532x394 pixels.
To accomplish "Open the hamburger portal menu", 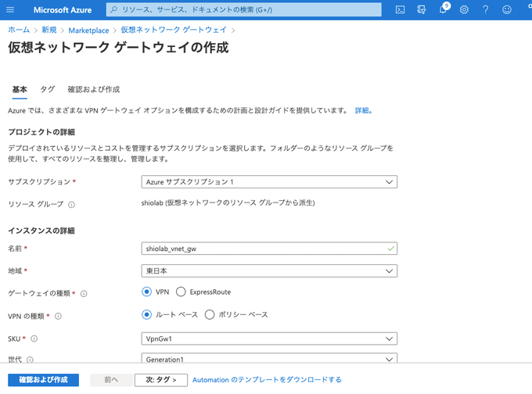I will (x=10, y=10).
